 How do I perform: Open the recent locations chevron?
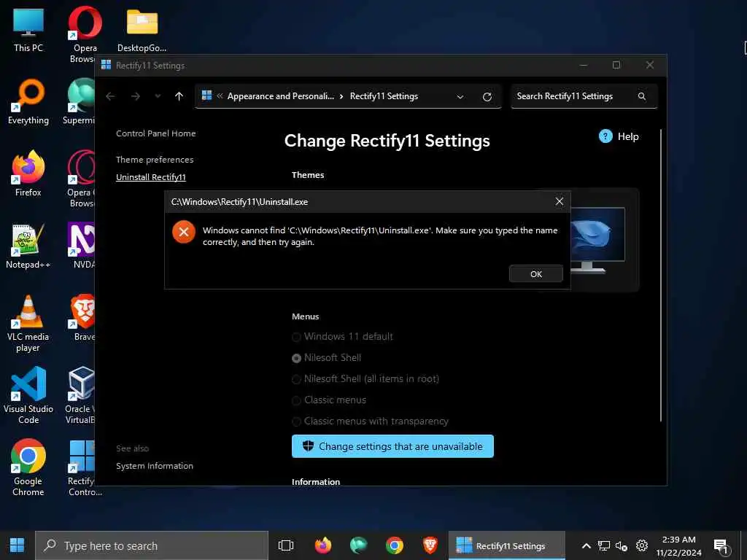pyautogui.click(x=158, y=96)
